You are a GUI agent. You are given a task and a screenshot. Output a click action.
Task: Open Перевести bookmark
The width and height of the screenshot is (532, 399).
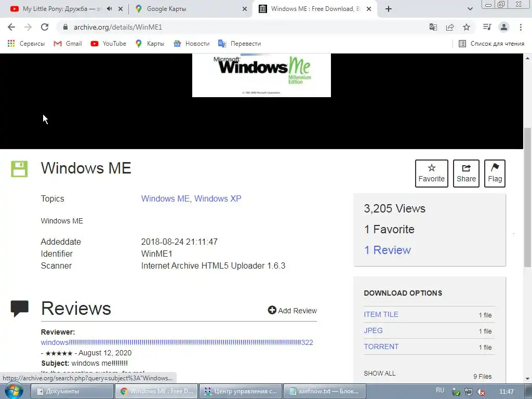point(240,44)
